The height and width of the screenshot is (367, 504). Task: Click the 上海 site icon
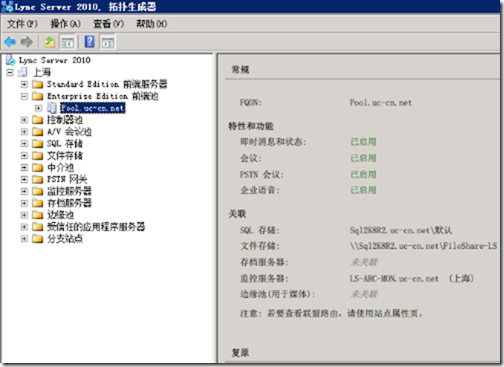pyautogui.click(x=23, y=72)
